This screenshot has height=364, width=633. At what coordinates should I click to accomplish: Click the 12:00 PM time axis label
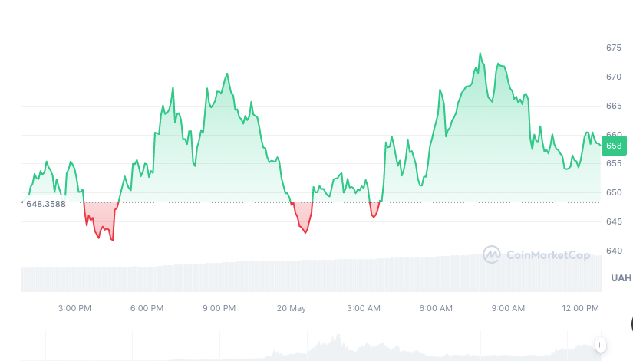pyautogui.click(x=581, y=308)
